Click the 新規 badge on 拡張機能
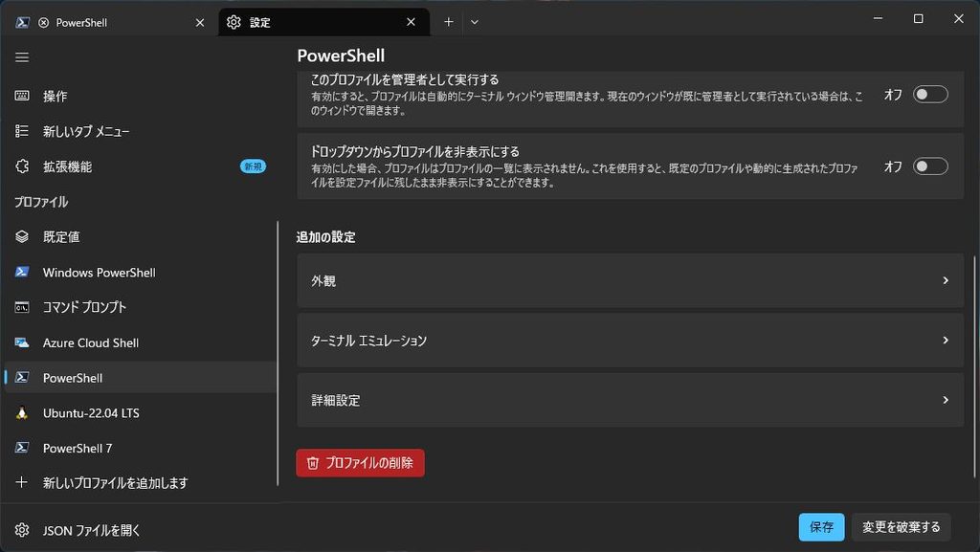980x552 pixels. (253, 166)
